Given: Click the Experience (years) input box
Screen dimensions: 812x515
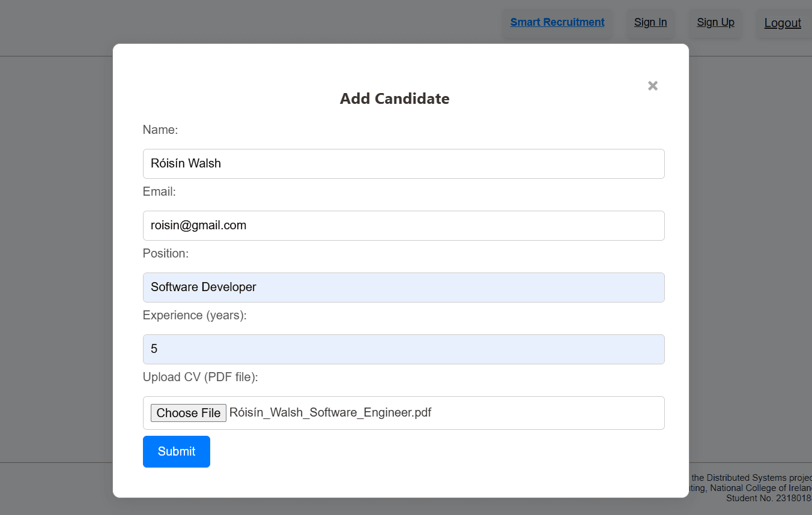Looking at the screenshot, I should click(404, 349).
